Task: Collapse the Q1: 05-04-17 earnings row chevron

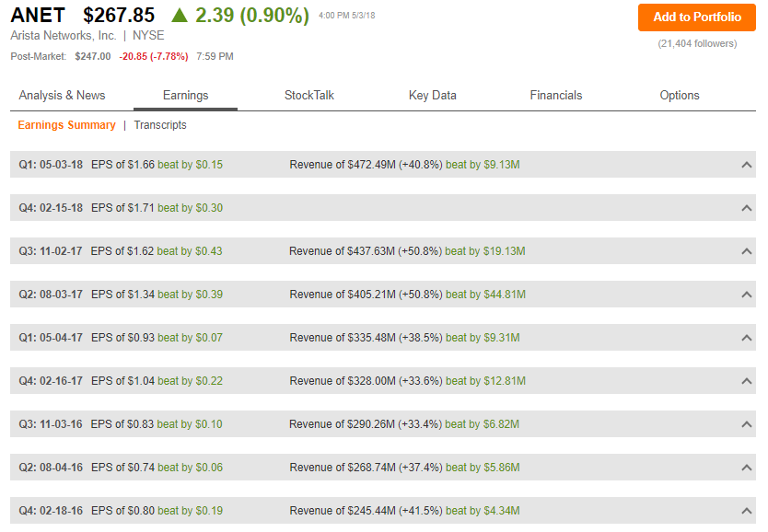Action: pyautogui.click(x=747, y=338)
